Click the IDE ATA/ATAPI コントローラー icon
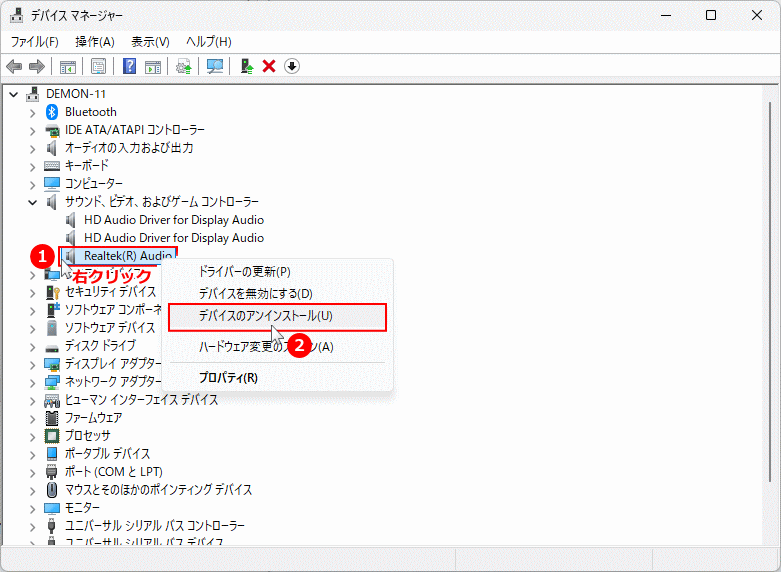The height and width of the screenshot is (572, 781). (52, 130)
